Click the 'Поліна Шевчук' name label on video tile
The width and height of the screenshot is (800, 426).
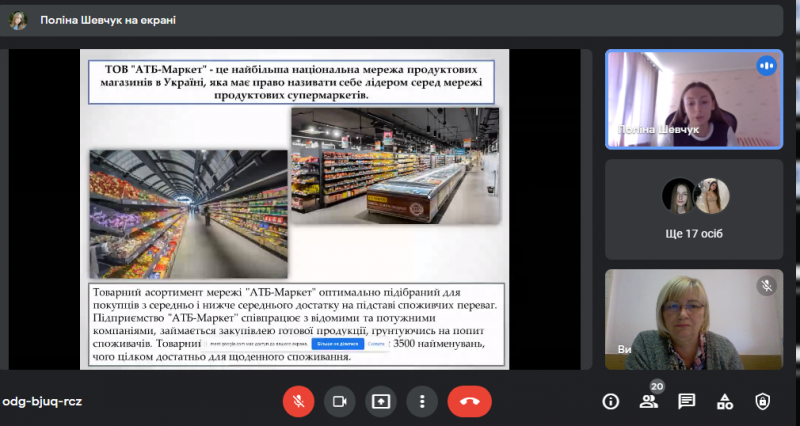click(x=658, y=130)
